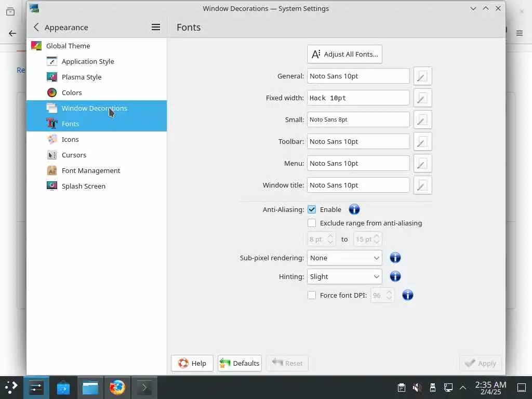The image size is (532, 399).
Task: Open the Splash Screen icon
Action: (x=51, y=187)
